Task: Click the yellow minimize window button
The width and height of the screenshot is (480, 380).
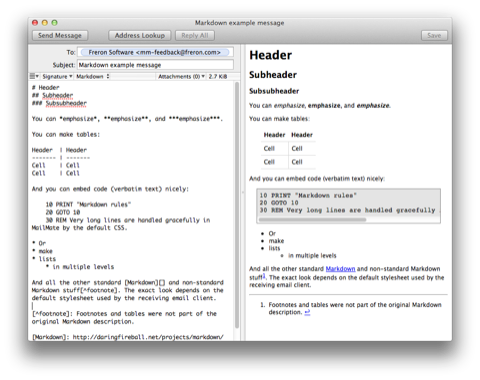Action: 45,23
